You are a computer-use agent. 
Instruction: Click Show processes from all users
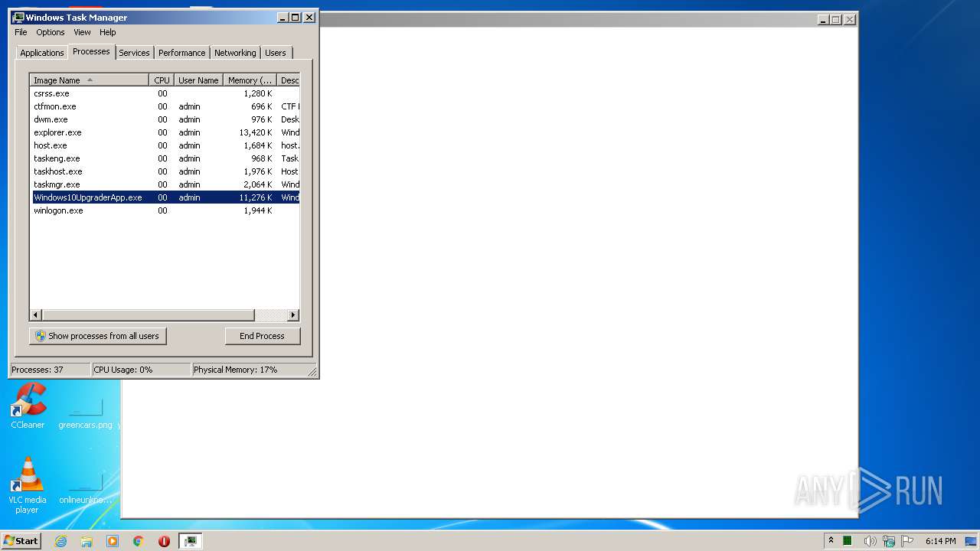(98, 336)
